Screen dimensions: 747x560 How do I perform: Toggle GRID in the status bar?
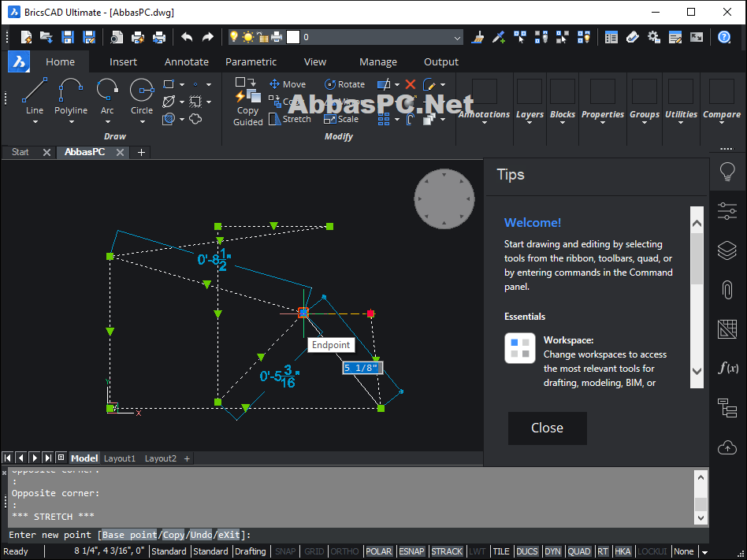314,551
